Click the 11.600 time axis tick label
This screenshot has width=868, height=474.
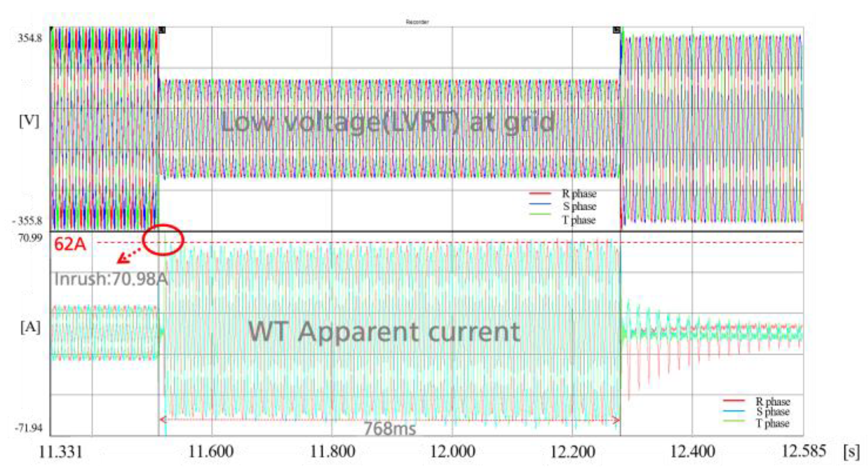pyautogui.click(x=211, y=452)
